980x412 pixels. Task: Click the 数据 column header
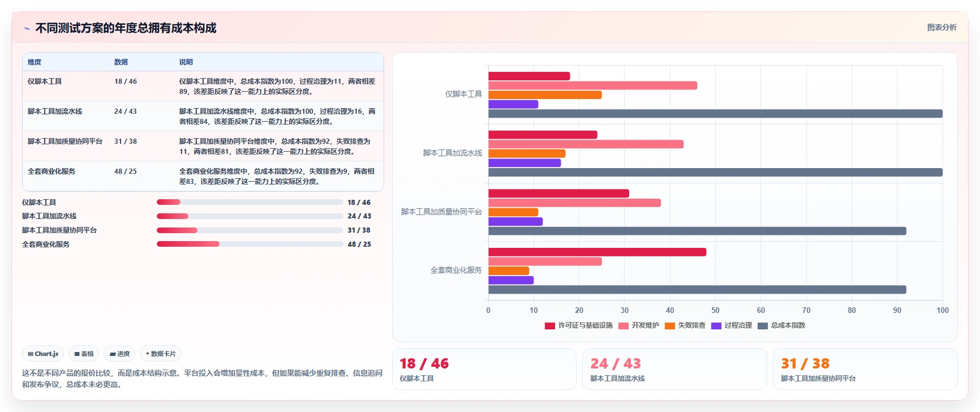[121, 62]
